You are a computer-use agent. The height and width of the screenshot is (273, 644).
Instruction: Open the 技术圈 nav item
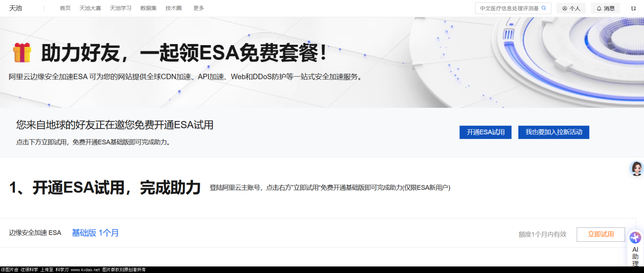(173, 8)
